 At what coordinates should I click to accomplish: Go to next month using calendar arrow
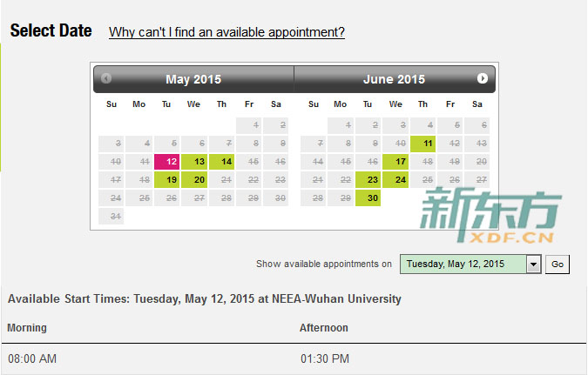point(483,78)
